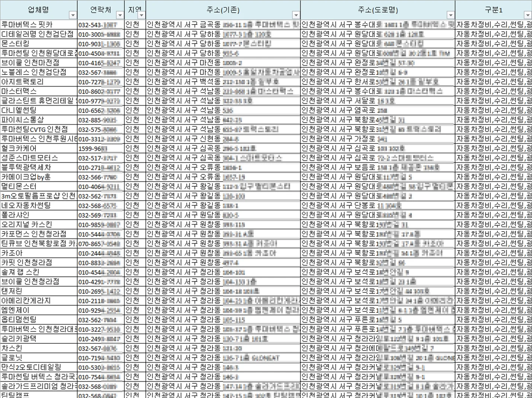Select the cell 다니엘썬팅
The width and height of the screenshot is (532, 398).
tap(39, 110)
